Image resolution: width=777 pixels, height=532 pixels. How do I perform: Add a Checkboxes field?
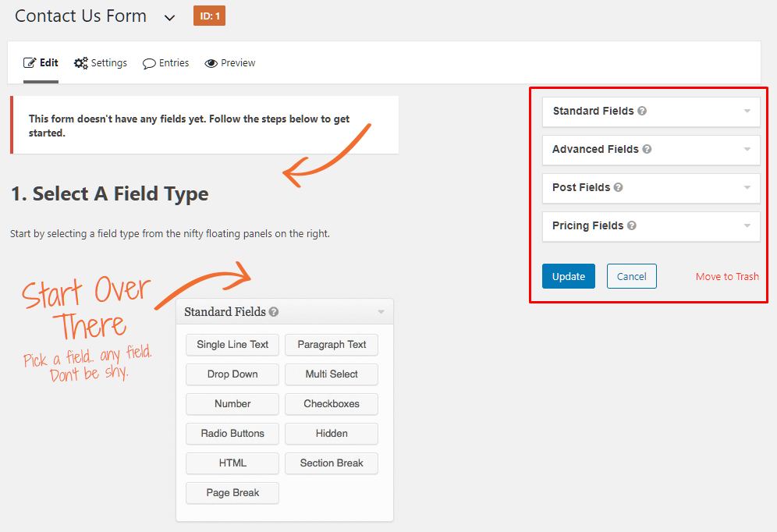[x=332, y=404]
